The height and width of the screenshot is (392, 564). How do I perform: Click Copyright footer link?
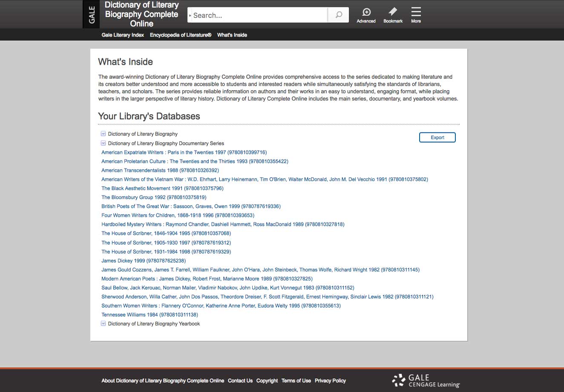267,380
